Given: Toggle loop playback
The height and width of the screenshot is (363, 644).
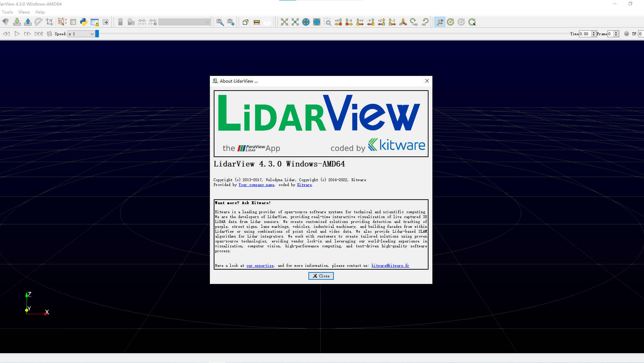Looking at the screenshot, I should pos(49,34).
